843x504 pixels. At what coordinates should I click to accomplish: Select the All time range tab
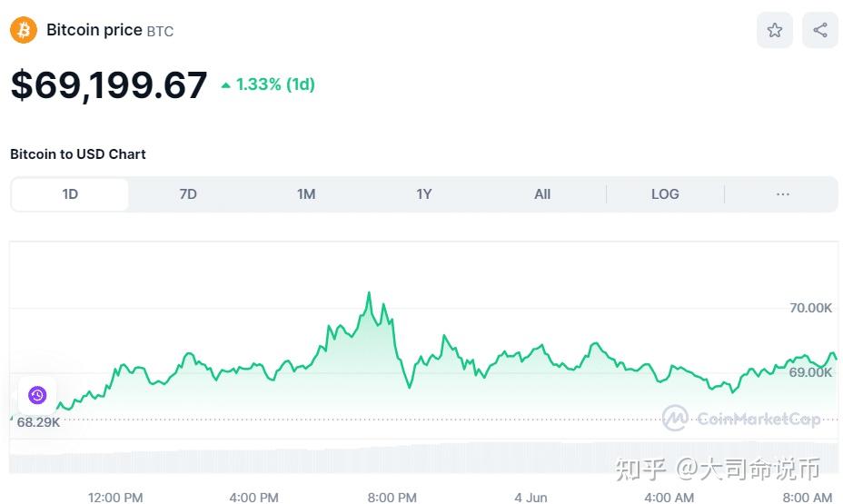tap(542, 194)
